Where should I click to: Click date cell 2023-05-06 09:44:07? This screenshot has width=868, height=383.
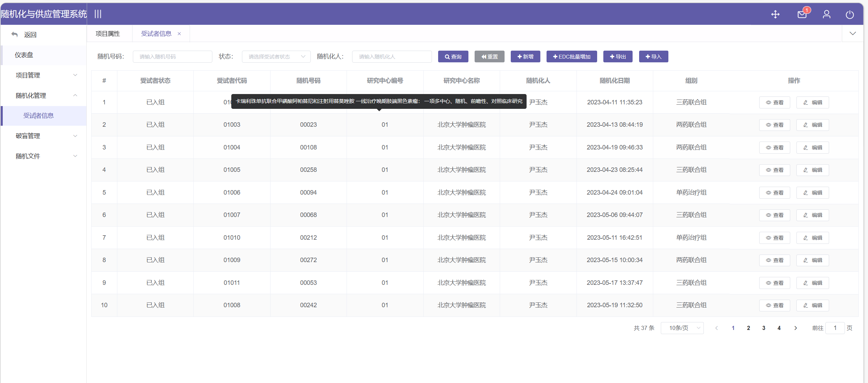click(614, 215)
